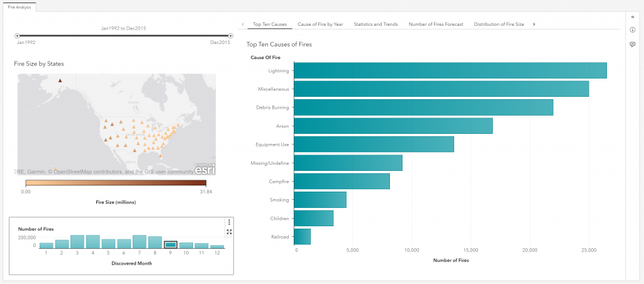
Task: Select the month 3 bar in chart
Action: coord(77,242)
